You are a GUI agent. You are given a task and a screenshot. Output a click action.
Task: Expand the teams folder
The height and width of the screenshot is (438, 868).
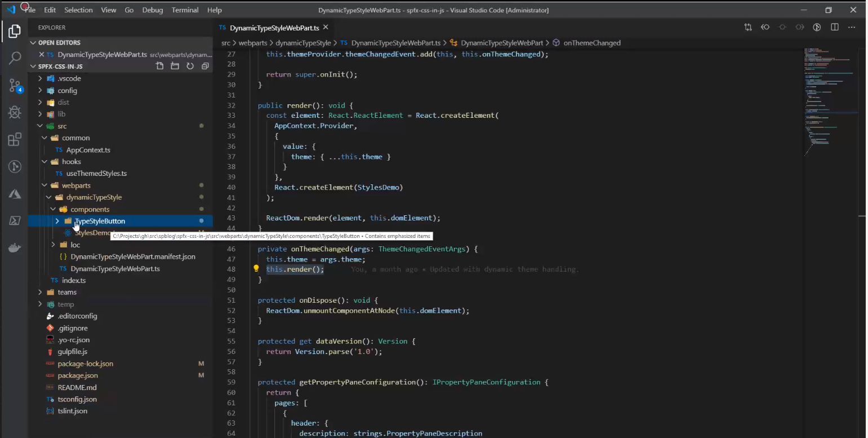click(x=66, y=292)
